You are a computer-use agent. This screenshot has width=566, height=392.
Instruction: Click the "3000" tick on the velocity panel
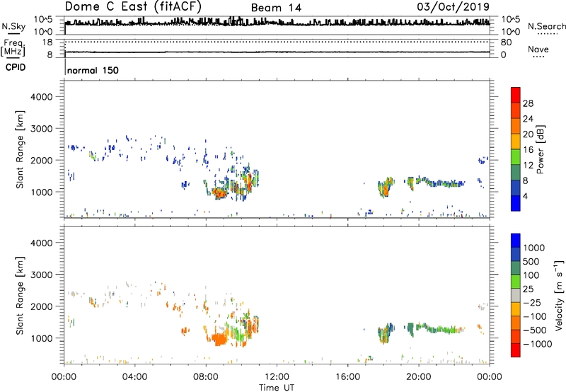41,275
